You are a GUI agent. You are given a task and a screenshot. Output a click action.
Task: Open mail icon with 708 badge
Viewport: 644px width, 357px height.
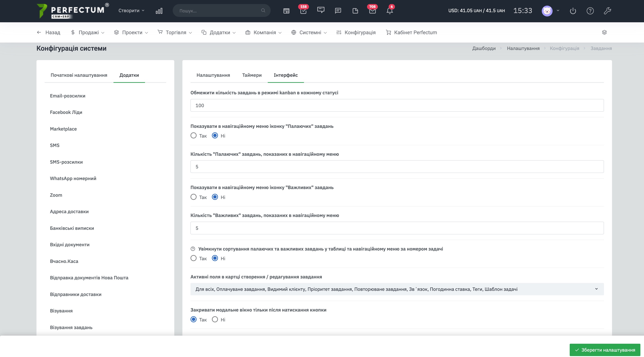tap(372, 11)
